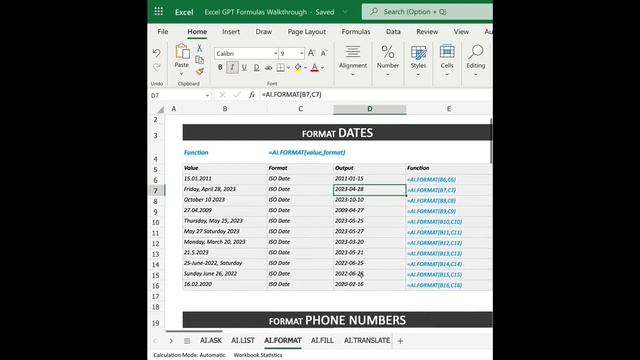Switch to the Formulas tab

(356, 32)
